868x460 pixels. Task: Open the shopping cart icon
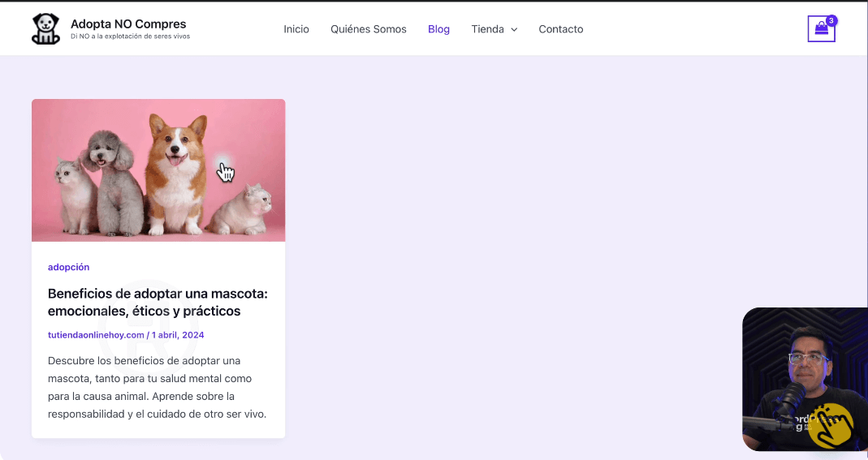point(821,28)
